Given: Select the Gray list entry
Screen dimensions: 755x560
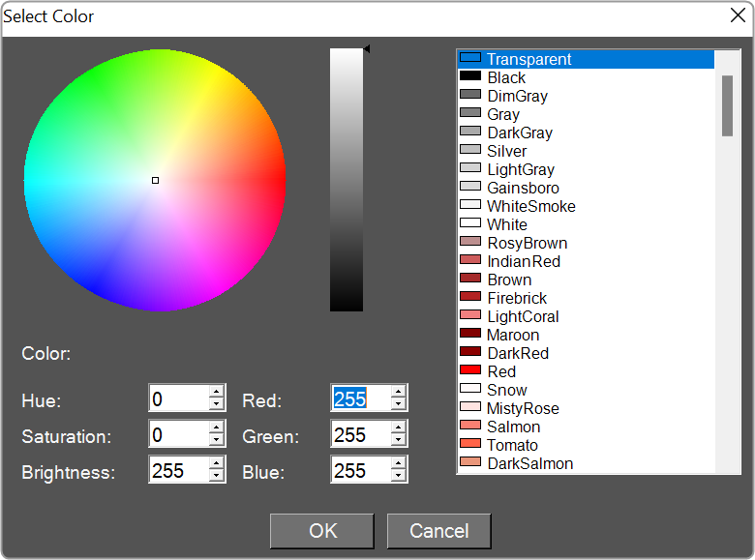Looking at the screenshot, I should 586,114.
